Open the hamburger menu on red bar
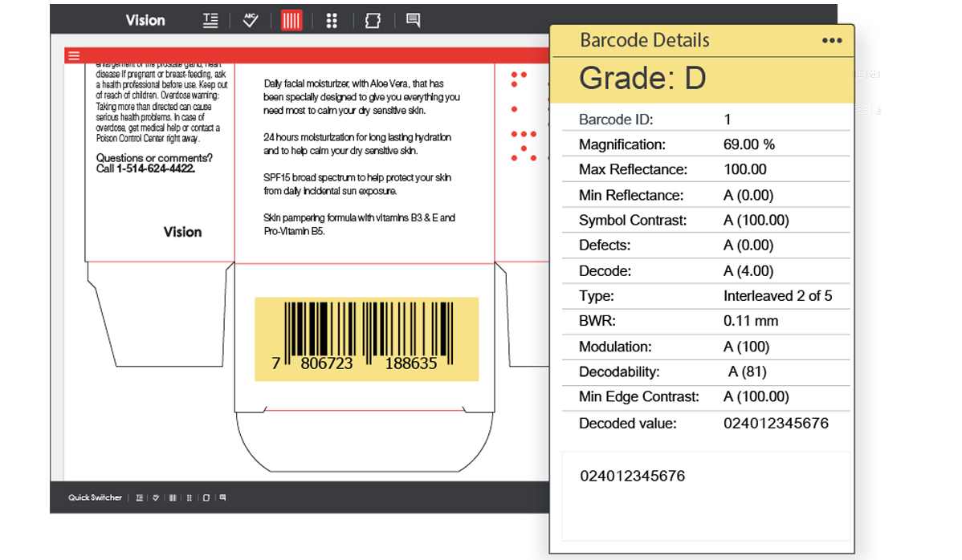Image resolution: width=962 pixels, height=560 pixels. tap(74, 55)
